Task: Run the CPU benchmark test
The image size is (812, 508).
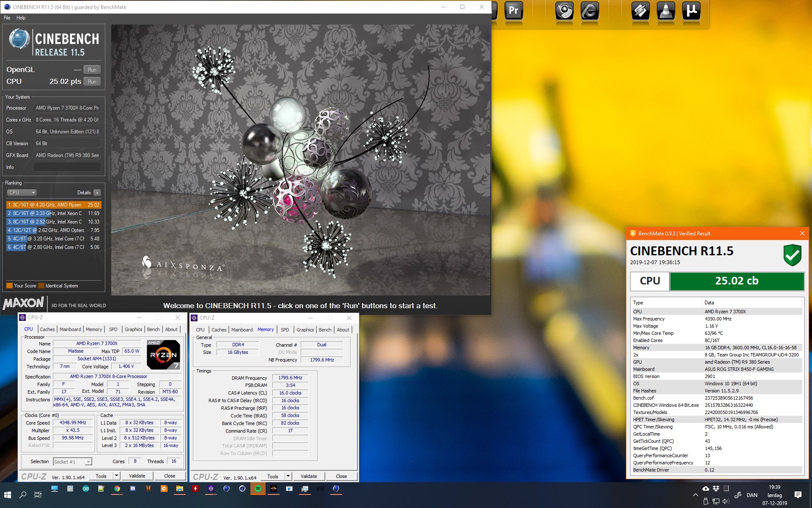Action: 92,81
